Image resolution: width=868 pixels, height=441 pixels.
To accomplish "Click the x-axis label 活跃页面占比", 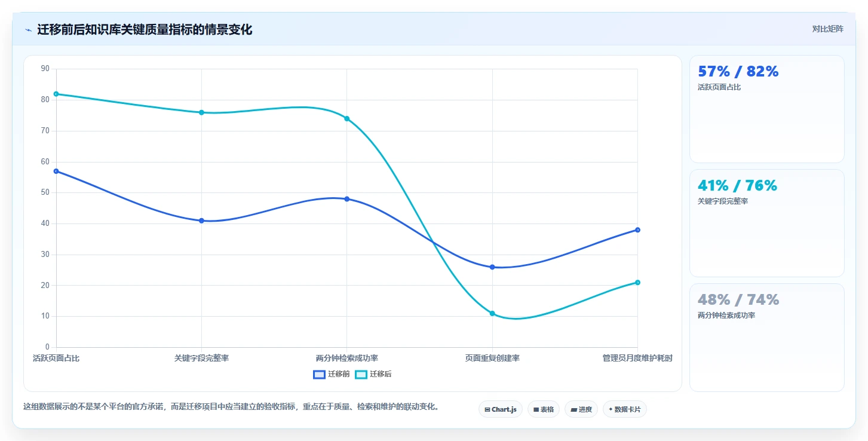I will click(56, 359).
